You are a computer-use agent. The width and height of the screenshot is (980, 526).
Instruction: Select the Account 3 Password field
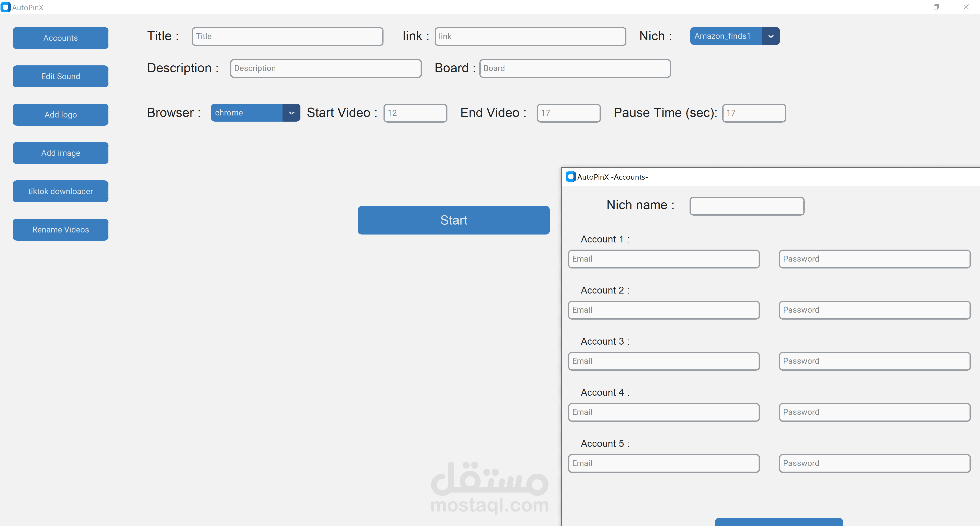(x=875, y=361)
